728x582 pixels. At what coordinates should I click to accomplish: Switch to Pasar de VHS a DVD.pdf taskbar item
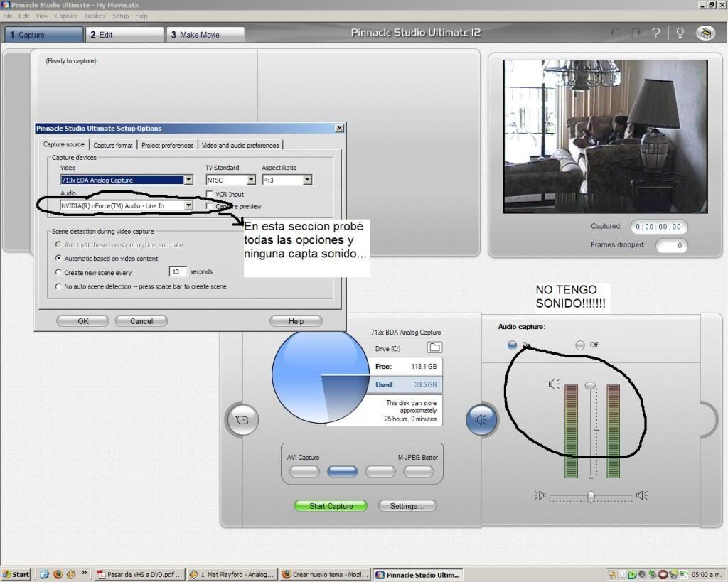(x=139, y=575)
